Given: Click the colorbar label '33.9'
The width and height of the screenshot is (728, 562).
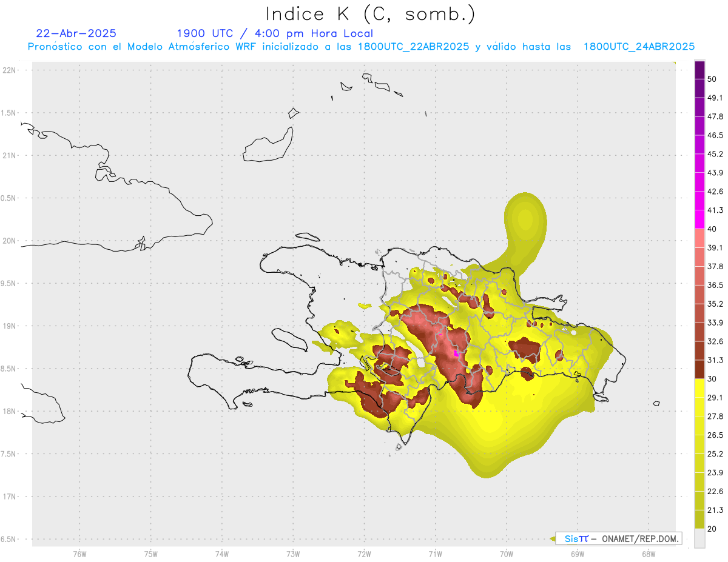Looking at the screenshot, I should click(715, 323).
